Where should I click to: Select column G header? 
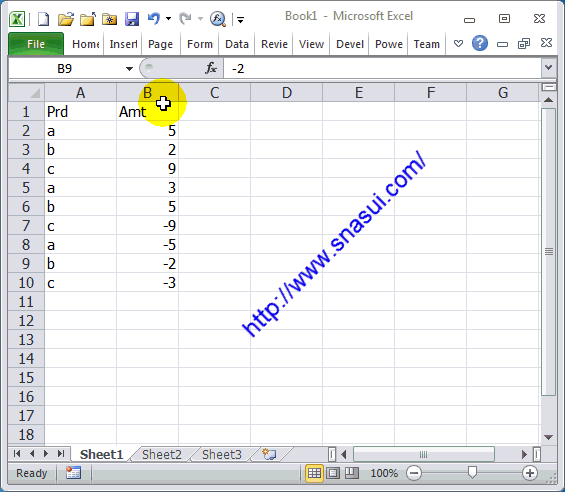click(503, 93)
